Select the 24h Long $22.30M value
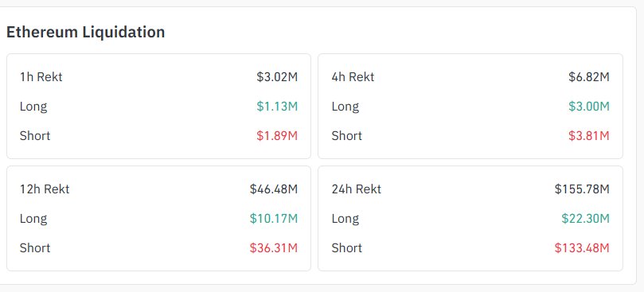This screenshot has width=644, height=292. click(586, 219)
